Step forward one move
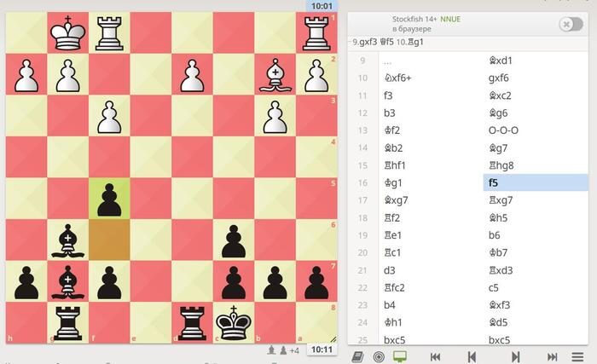Screen dimensions: 597x364 (515, 357)
